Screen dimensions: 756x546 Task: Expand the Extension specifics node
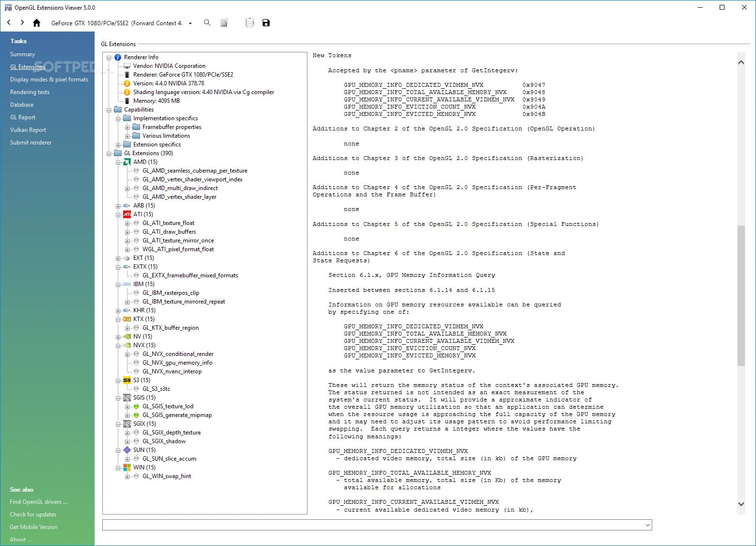[118, 145]
